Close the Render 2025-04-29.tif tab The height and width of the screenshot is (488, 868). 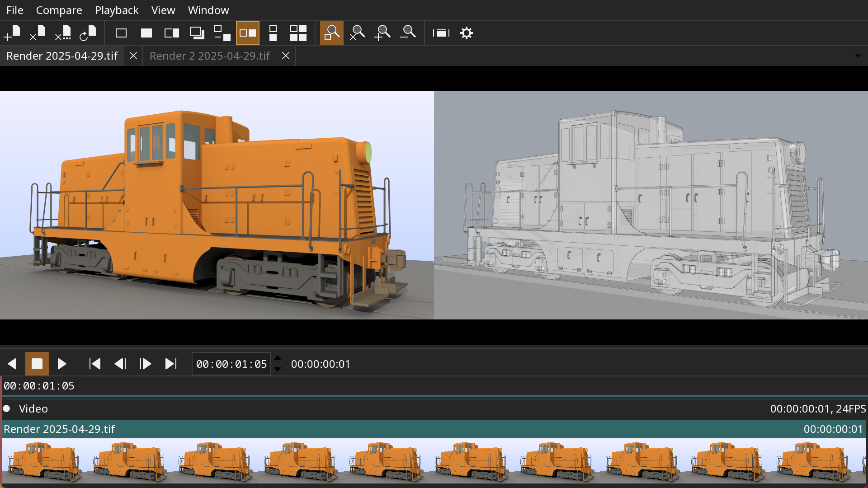pos(133,56)
